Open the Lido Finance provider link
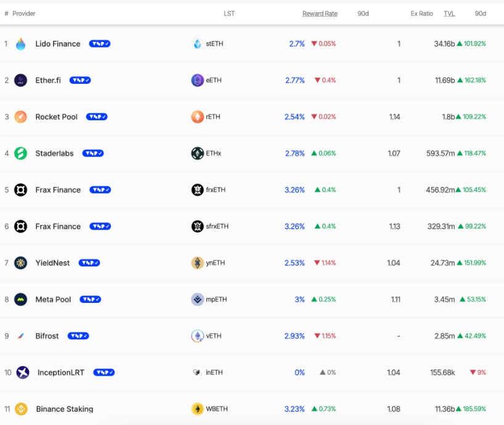Viewport: 504px width, 425px height. pos(58,44)
